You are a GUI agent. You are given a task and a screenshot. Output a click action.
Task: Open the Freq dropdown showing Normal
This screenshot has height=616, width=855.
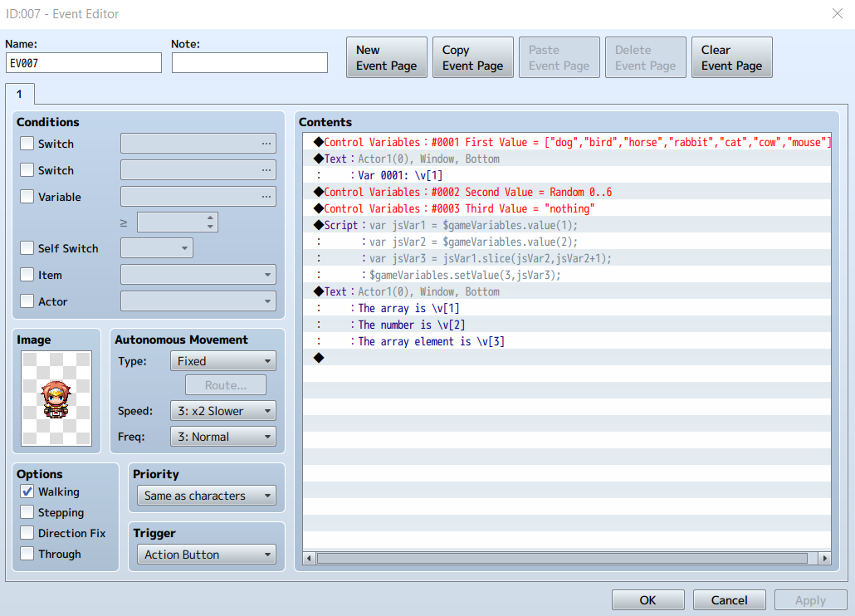pos(223,436)
